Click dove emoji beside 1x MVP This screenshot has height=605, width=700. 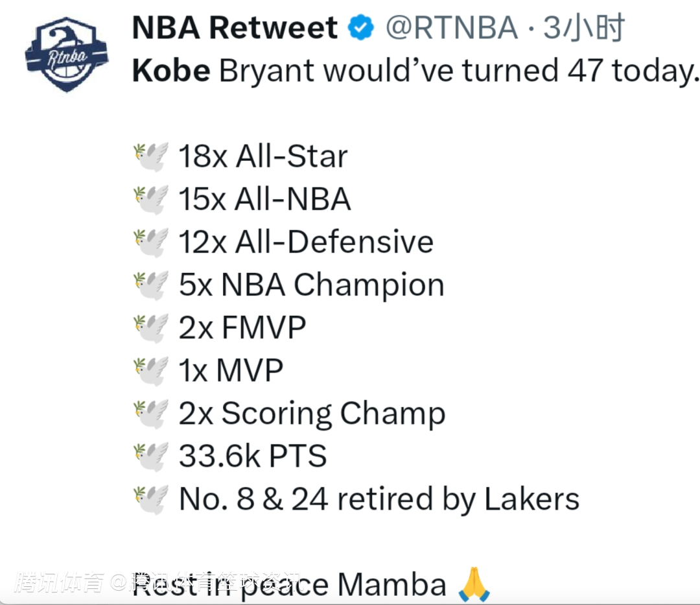click(x=150, y=370)
